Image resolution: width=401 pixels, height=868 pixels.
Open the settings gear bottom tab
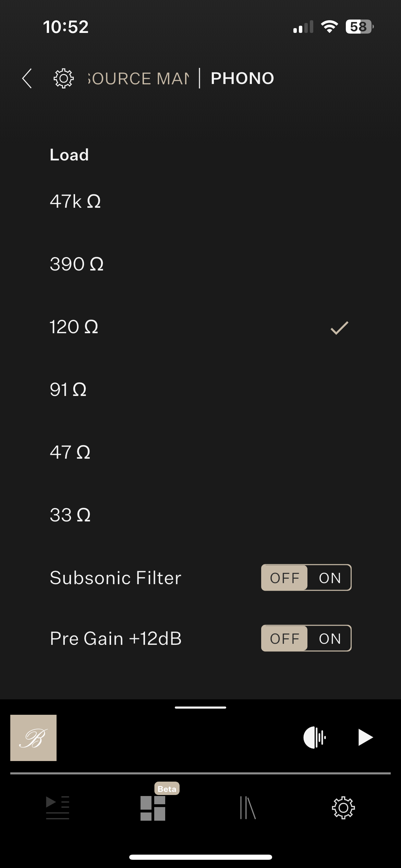point(343,808)
